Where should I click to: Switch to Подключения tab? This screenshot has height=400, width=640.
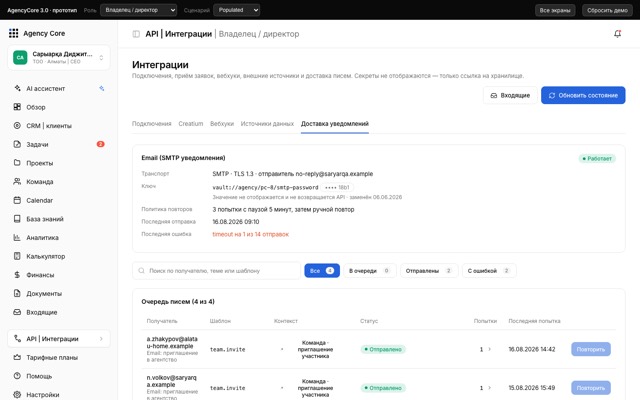151,124
